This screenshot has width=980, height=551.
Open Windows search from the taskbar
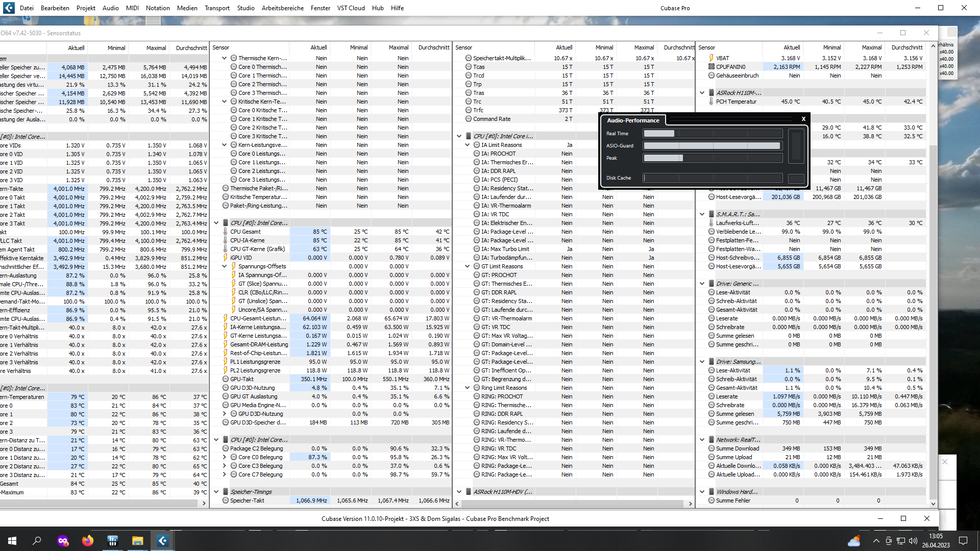[x=37, y=541]
